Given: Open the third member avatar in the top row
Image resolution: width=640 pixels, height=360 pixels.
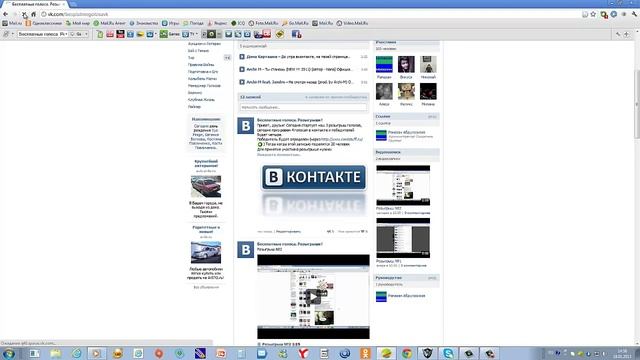Looking at the screenshot, I should coord(428,64).
